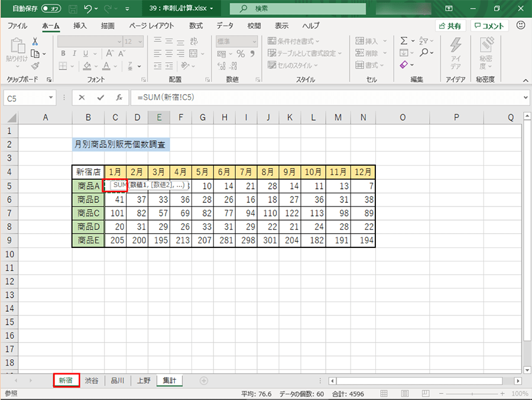Collapse the ribbon with chevron
Viewport: 532px width, 400px height.
pos(525,80)
